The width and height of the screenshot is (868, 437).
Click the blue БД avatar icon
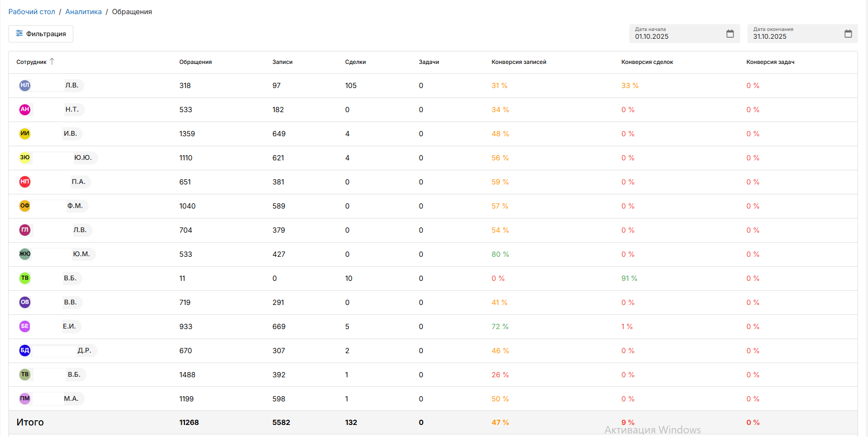25,351
